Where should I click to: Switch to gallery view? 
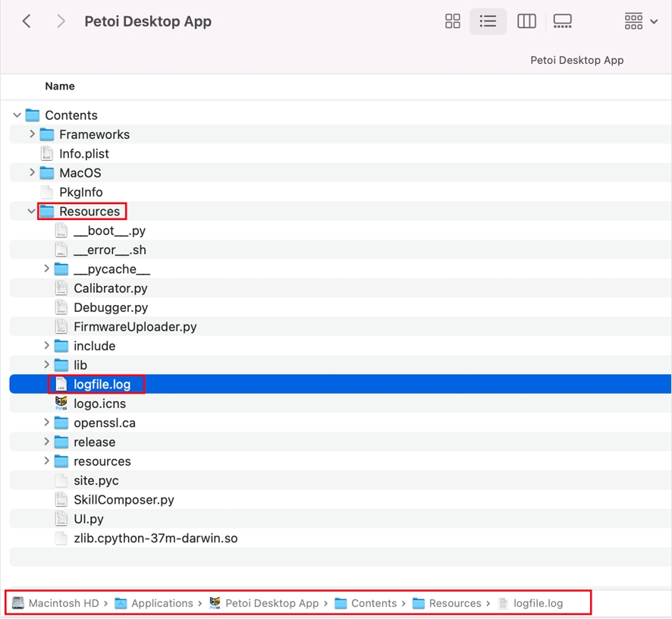coord(562,21)
